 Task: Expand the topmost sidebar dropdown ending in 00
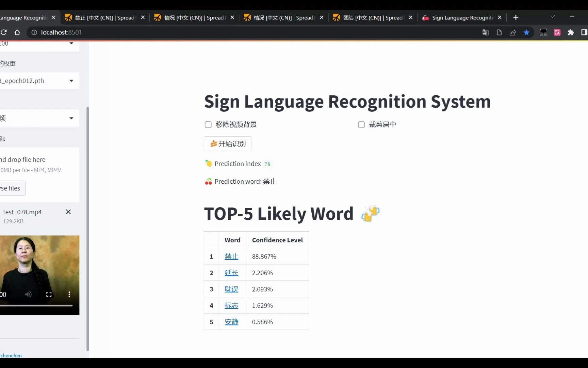[39, 46]
